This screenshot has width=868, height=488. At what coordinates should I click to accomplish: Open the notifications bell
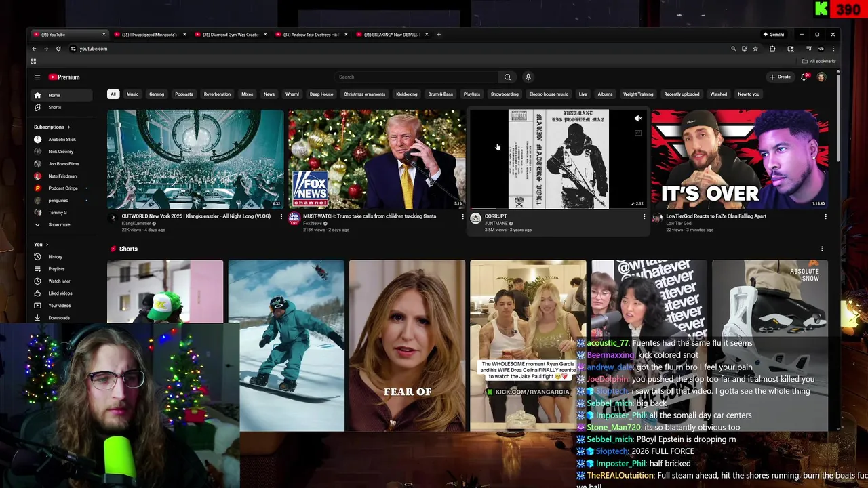(804, 77)
